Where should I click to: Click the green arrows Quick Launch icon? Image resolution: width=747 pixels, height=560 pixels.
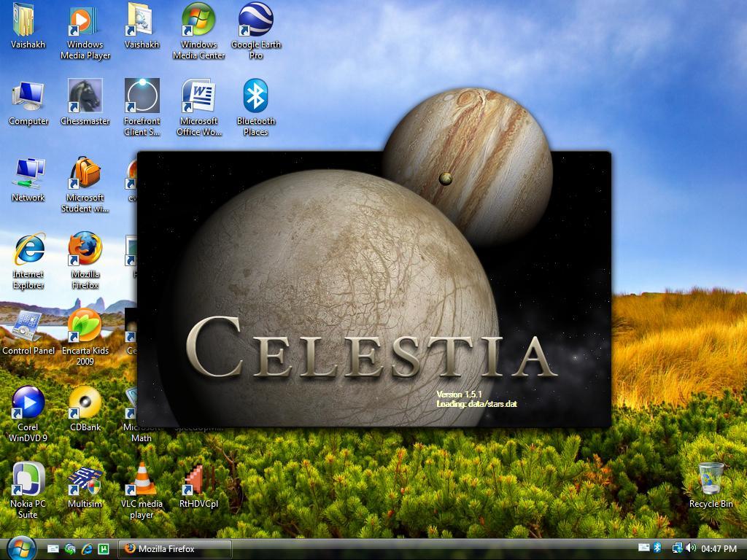click(x=70, y=548)
